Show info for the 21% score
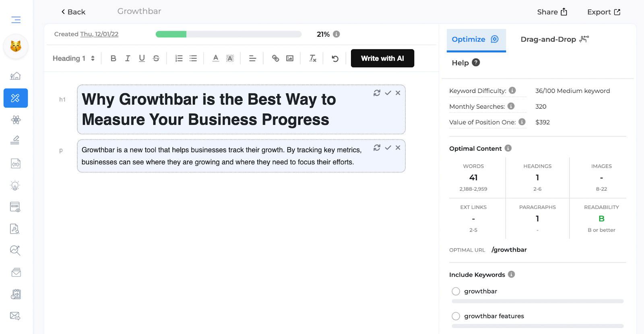 pos(336,34)
